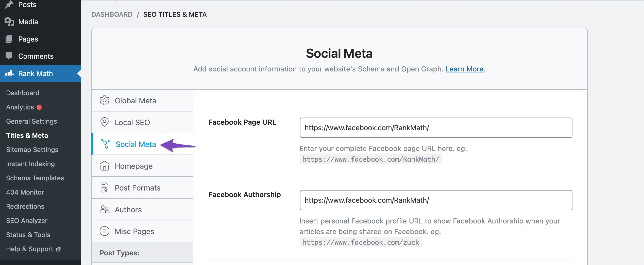Click the Comments bubble icon
The width and height of the screenshot is (644, 265).
(9, 56)
